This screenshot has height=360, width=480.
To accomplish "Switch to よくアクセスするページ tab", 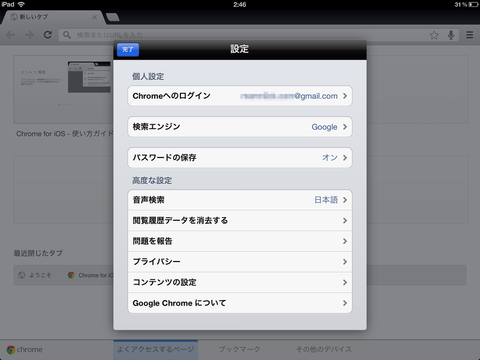I will tap(155, 349).
